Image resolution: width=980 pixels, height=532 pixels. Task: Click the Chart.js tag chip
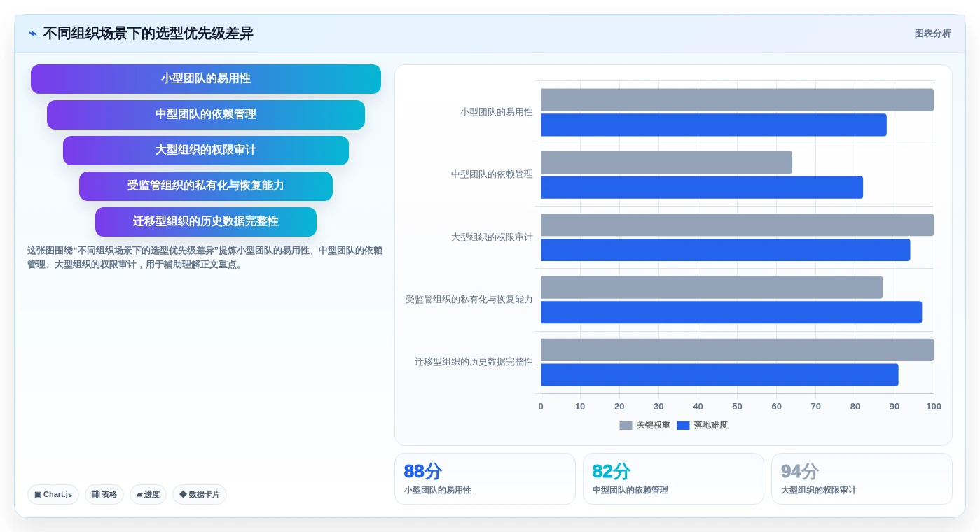53,495
